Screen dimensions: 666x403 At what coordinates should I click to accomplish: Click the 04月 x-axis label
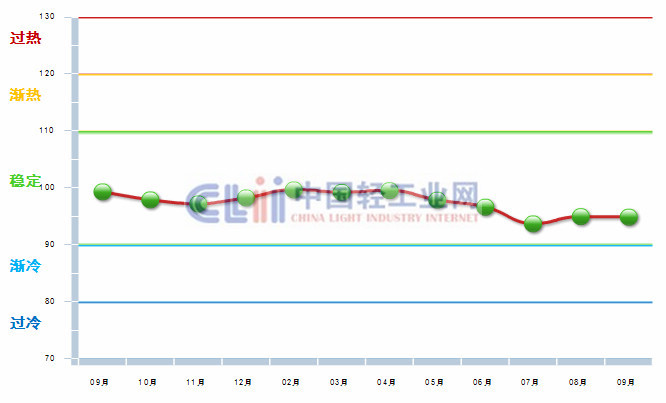tap(388, 382)
